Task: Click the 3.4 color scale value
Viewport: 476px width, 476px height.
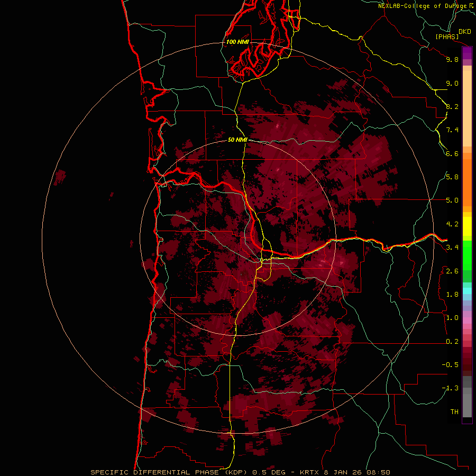Action: [x=452, y=247]
